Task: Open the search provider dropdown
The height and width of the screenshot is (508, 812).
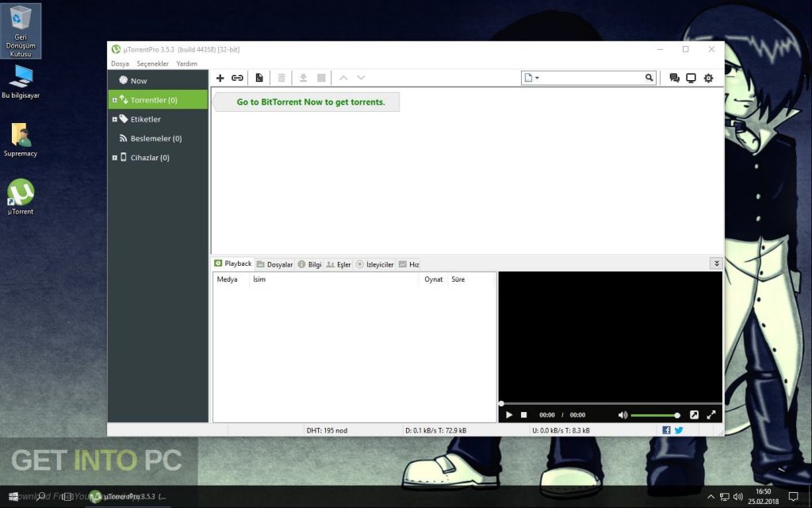Action: pyautogui.click(x=532, y=78)
